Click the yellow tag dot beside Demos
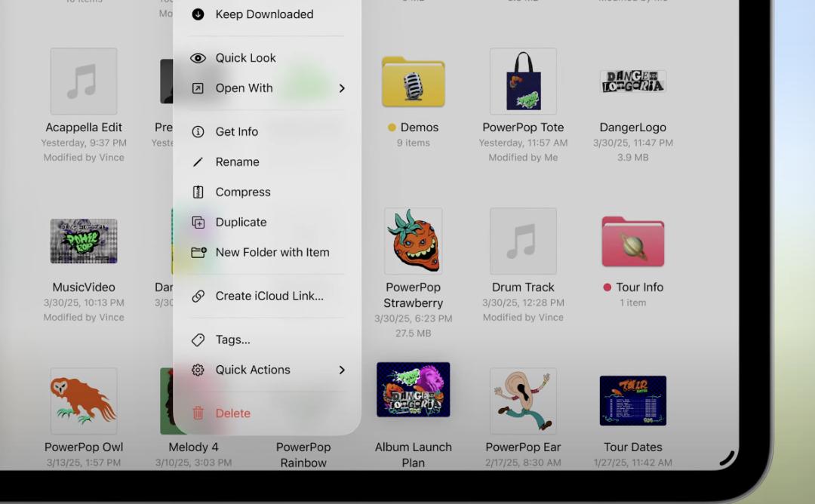The width and height of the screenshot is (815, 504). tap(392, 128)
